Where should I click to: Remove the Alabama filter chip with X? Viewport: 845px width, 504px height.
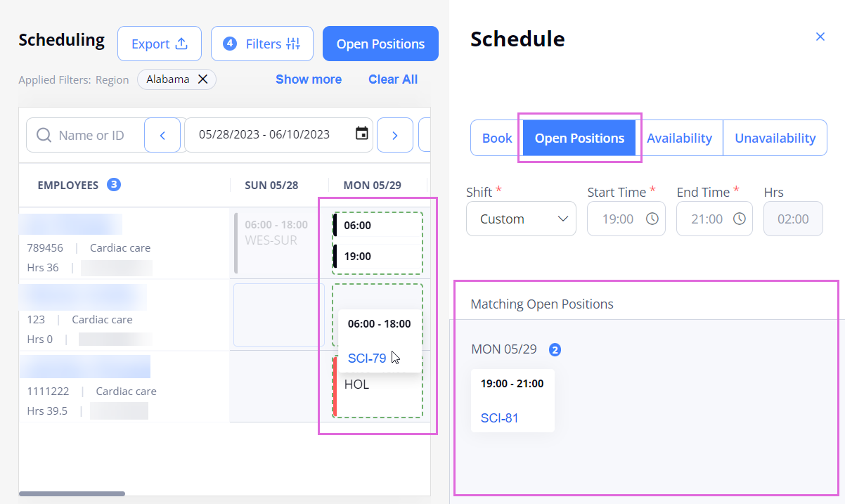pyautogui.click(x=202, y=79)
